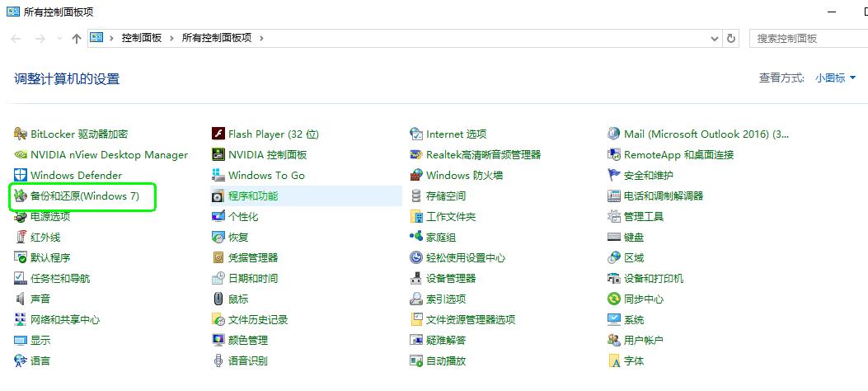Click the Windows Defender shield icon
This screenshot has width=868, height=391.
21,175
